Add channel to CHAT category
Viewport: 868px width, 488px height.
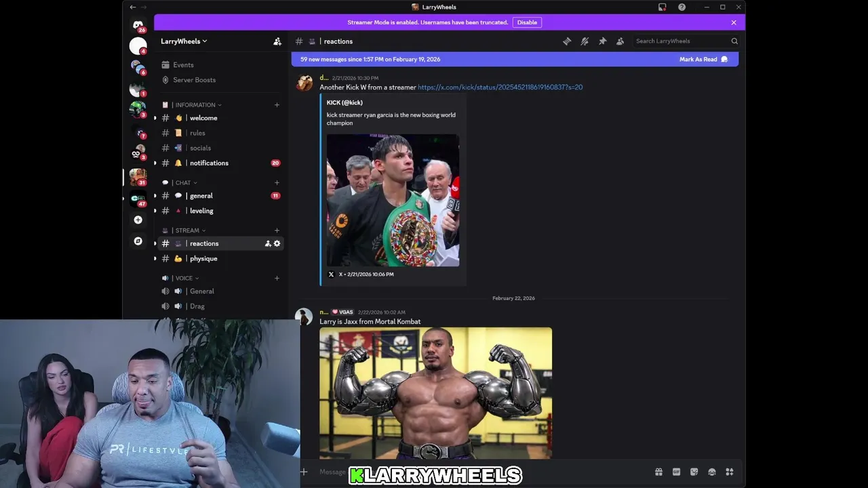pyautogui.click(x=277, y=182)
